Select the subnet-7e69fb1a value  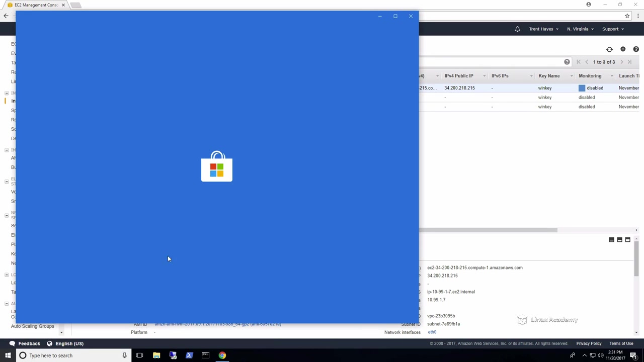coord(443,324)
